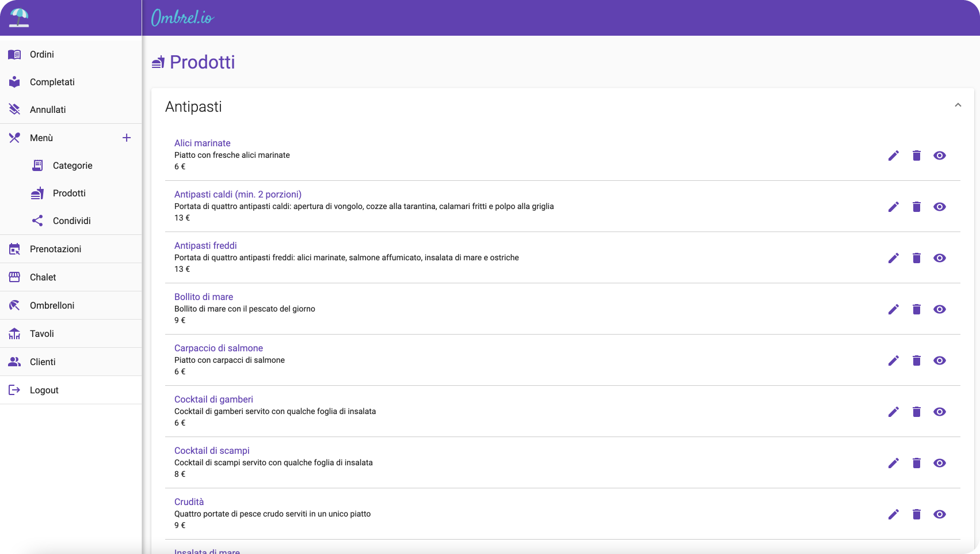This screenshot has height=554, width=980.
Task: Click the plus icon next to Menù
Action: click(127, 138)
